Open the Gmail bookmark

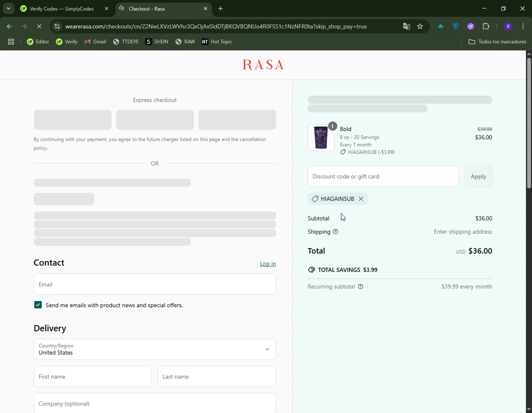[x=95, y=42]
